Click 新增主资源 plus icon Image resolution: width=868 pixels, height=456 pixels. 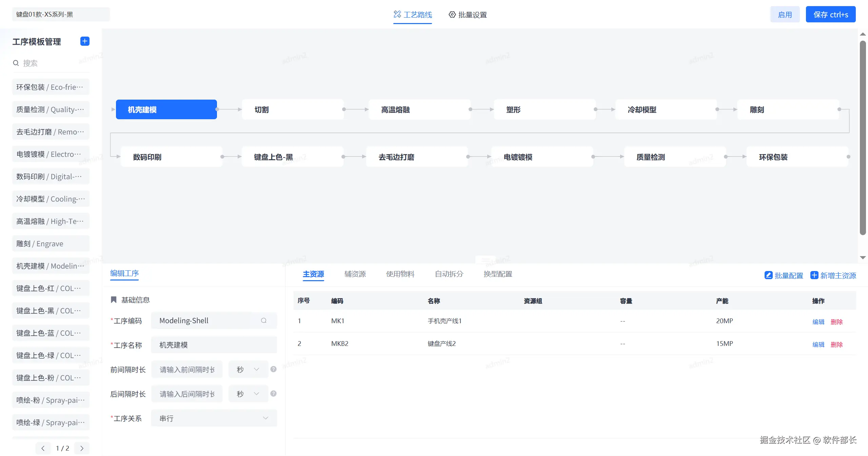point(814,275)
